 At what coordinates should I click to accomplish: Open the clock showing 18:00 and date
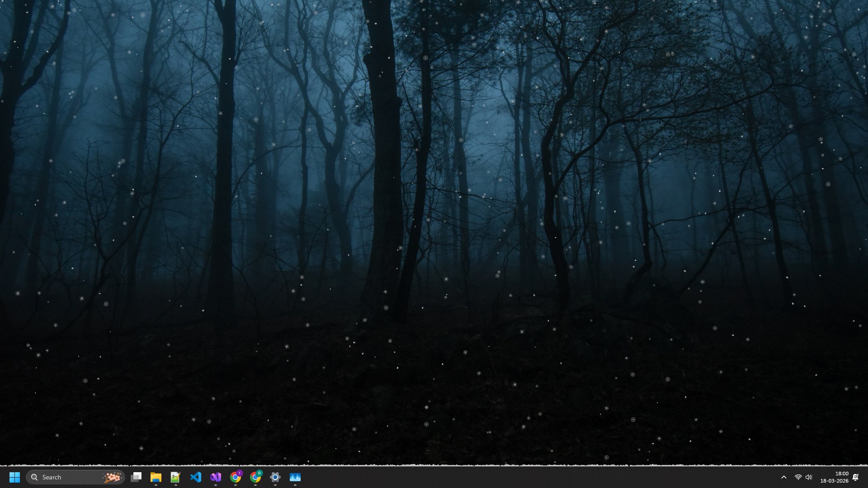click(x=834, y=477)
